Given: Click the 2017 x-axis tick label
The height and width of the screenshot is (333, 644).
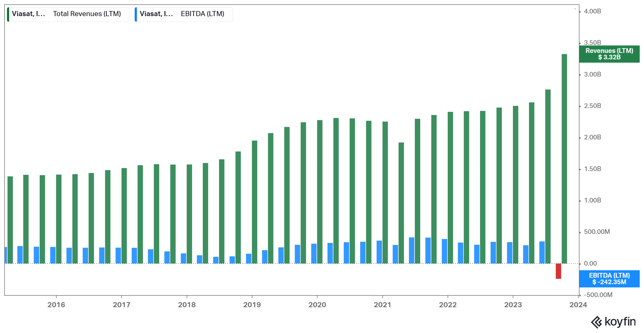Looking at the screenshot, I should [121, 305].
